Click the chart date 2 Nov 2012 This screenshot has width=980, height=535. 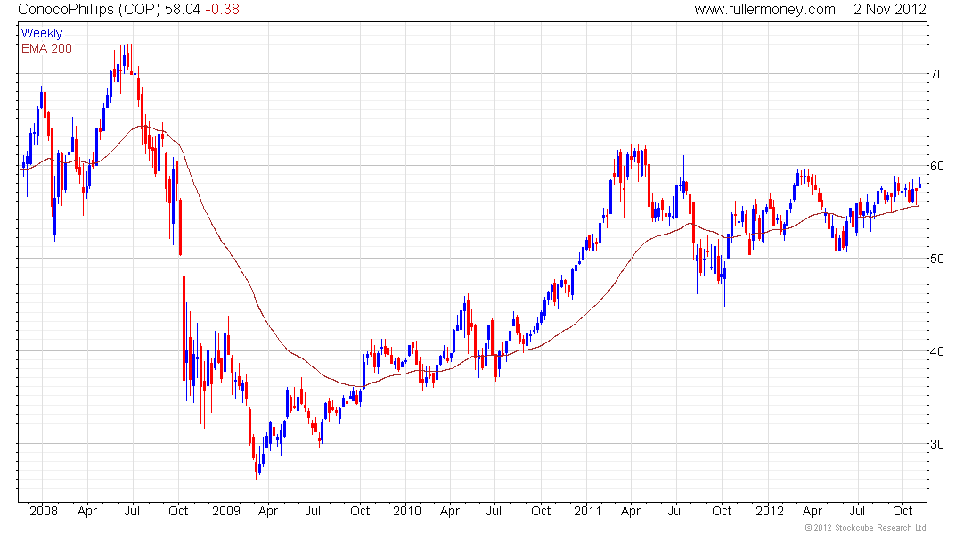tap(889, 10)
